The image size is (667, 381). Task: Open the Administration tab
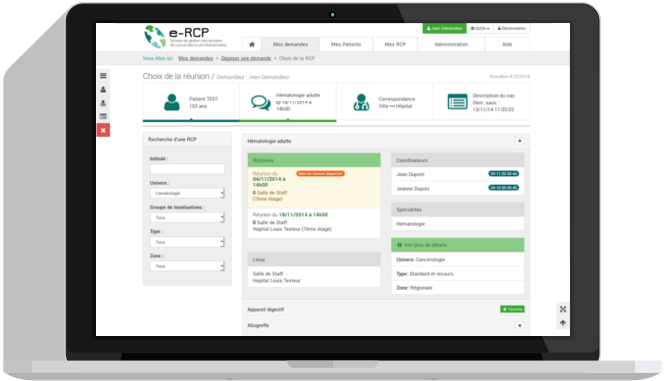click(451, 44)
